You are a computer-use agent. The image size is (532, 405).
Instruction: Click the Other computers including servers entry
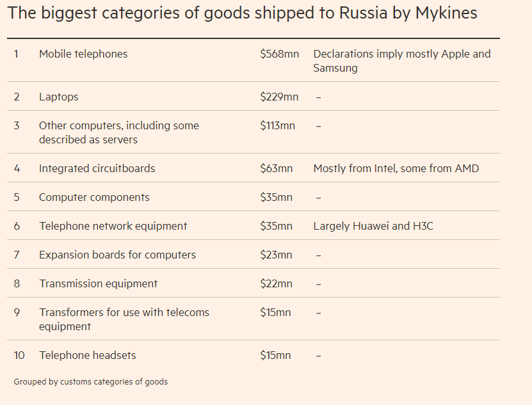[118, 132]
